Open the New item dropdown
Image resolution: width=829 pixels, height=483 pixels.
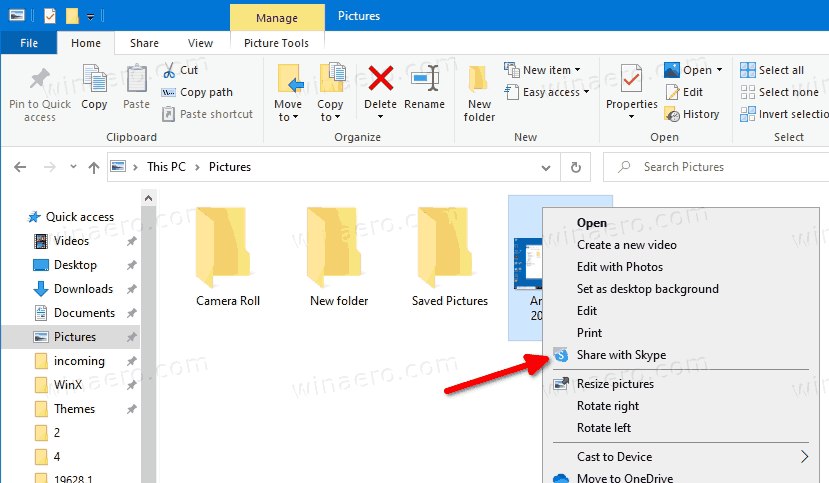click(542, 70)
